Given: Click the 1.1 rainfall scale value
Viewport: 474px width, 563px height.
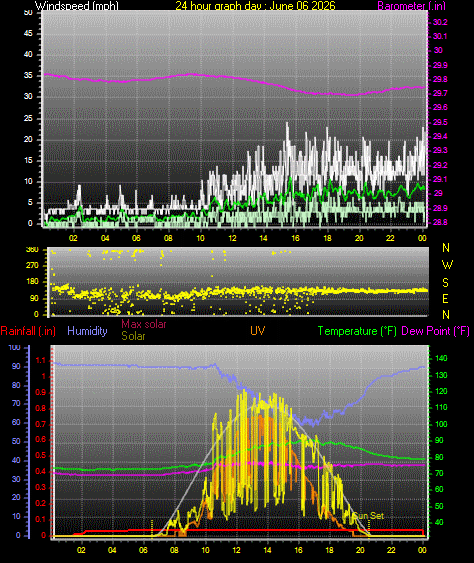Looking at the screenshot, I should tap(41, 360).
